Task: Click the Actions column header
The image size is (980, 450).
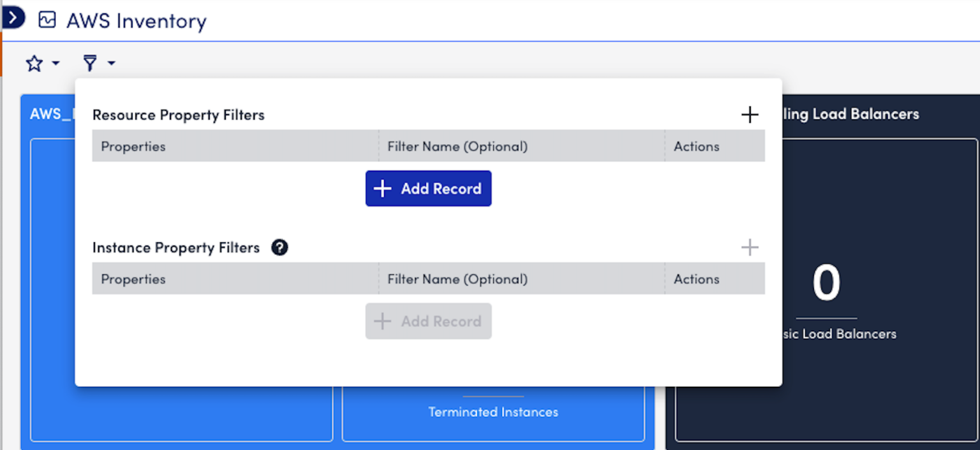Action: [696, 146]
